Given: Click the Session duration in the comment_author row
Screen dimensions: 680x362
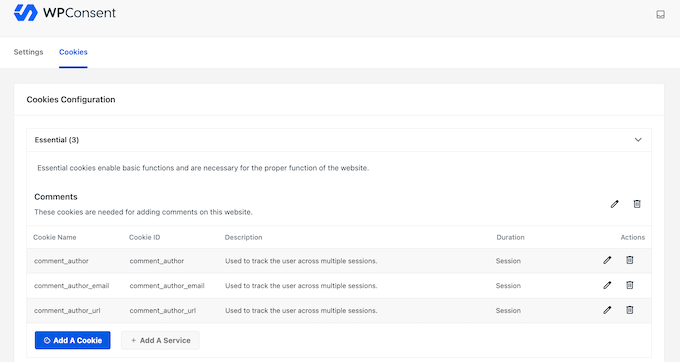Looking at the screenshot, I should click(x=508, y=261).
